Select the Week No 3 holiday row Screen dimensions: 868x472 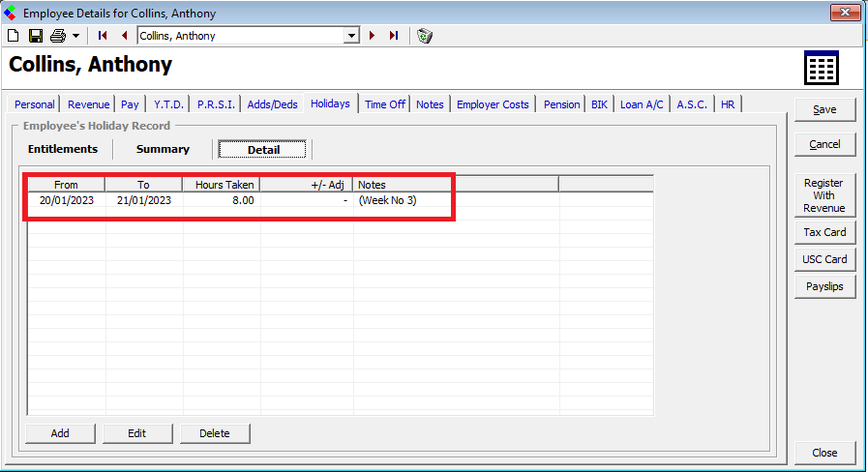point(242,200)
